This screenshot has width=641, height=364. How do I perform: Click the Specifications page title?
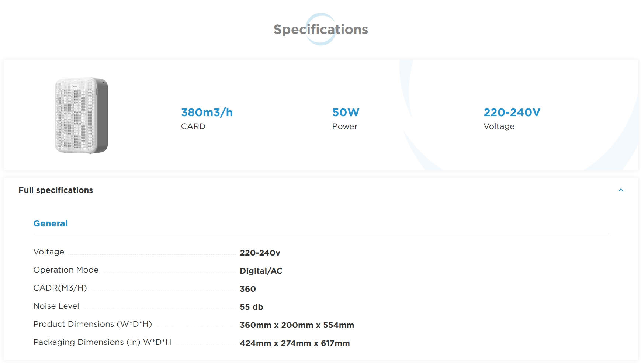[x=321, y=30]
